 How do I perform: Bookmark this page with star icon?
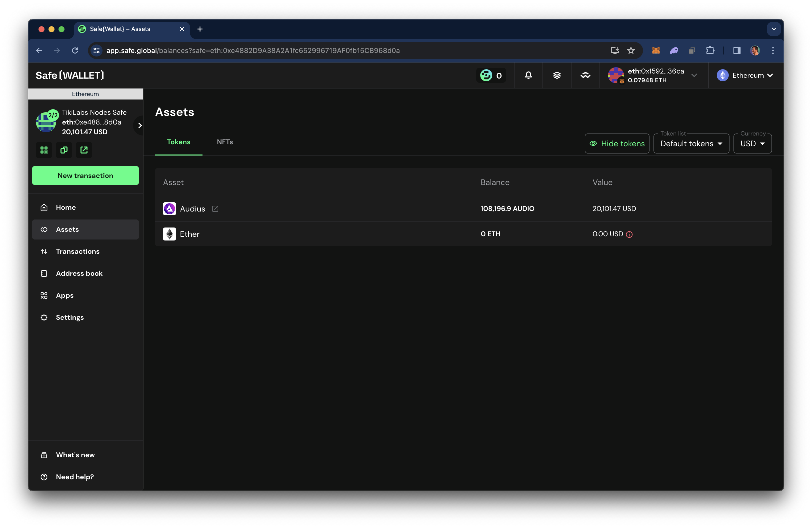[631, 50]
